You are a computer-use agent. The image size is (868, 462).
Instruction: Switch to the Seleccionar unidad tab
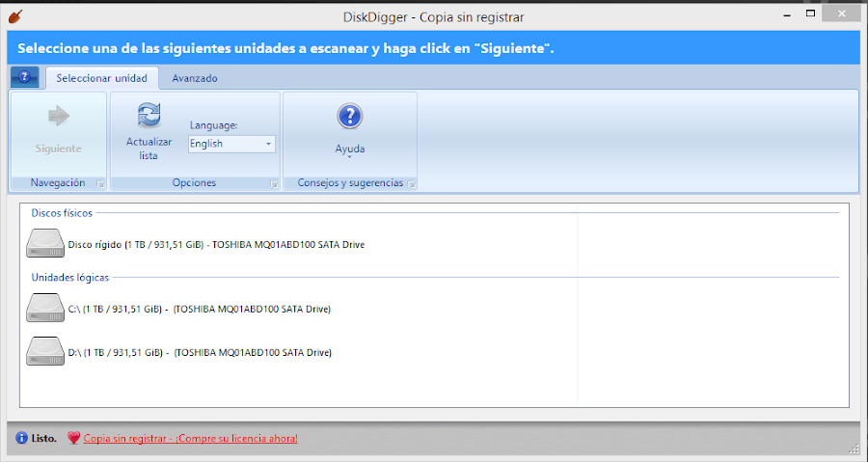point(102,78)
